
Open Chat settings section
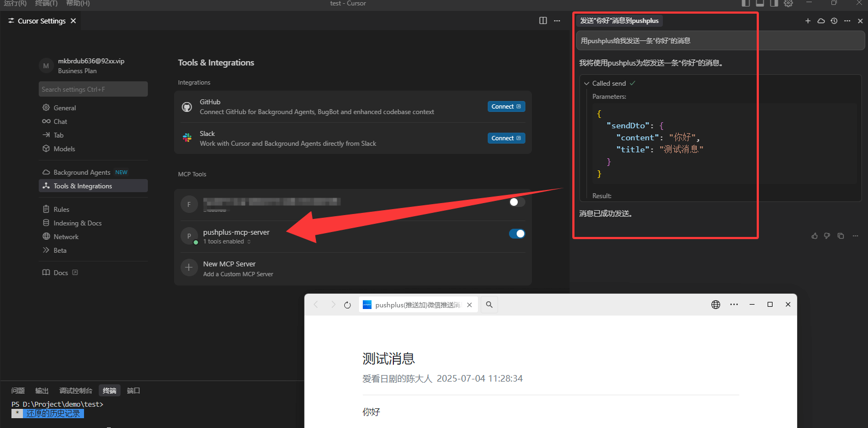point(93,122)
